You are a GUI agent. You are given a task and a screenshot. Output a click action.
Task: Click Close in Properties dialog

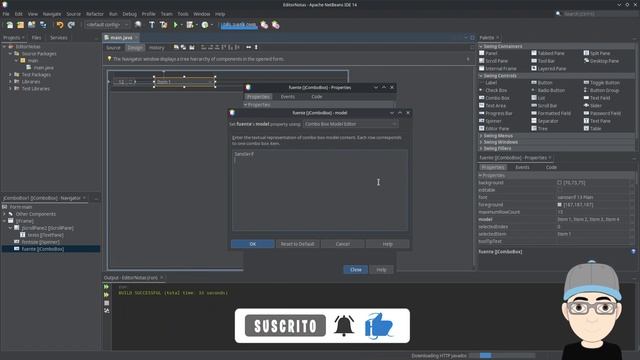[356, 270]
